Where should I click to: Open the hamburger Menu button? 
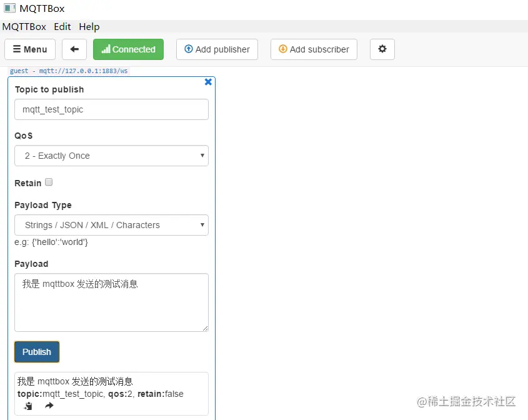click(30, 49)
